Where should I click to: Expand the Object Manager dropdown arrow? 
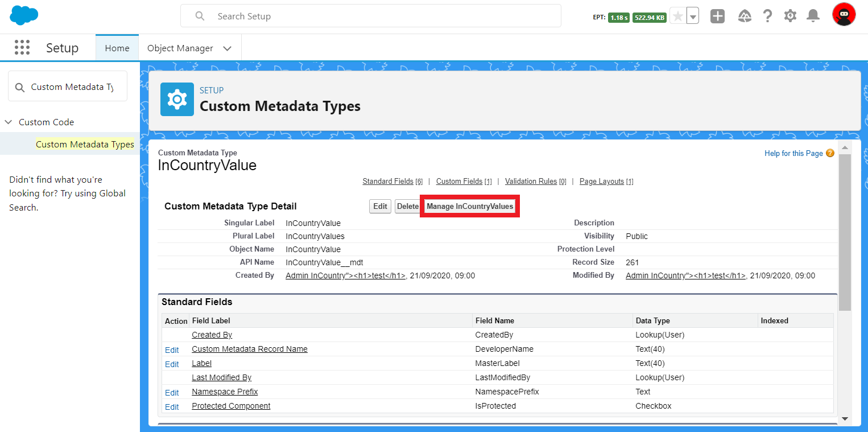point(227,48)
